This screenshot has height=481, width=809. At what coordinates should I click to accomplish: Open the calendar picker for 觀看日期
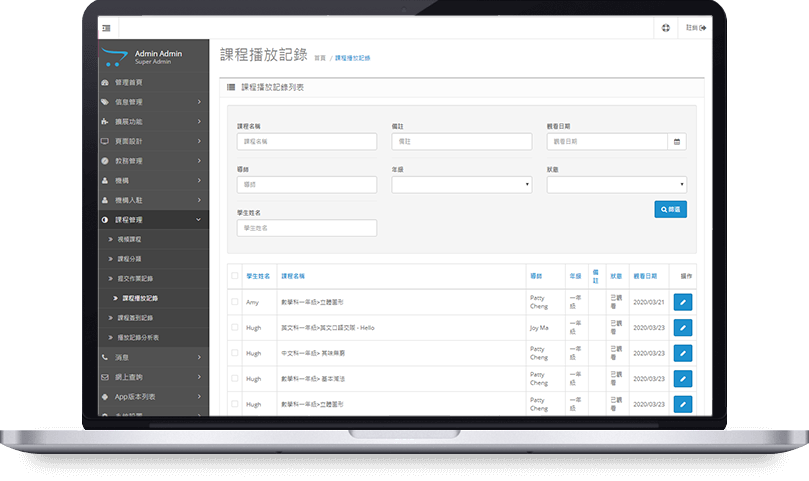coord(678,142)
